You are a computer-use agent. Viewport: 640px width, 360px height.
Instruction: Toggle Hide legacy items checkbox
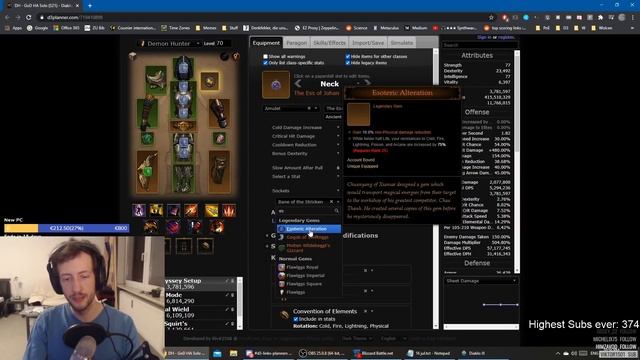[348, 63]
